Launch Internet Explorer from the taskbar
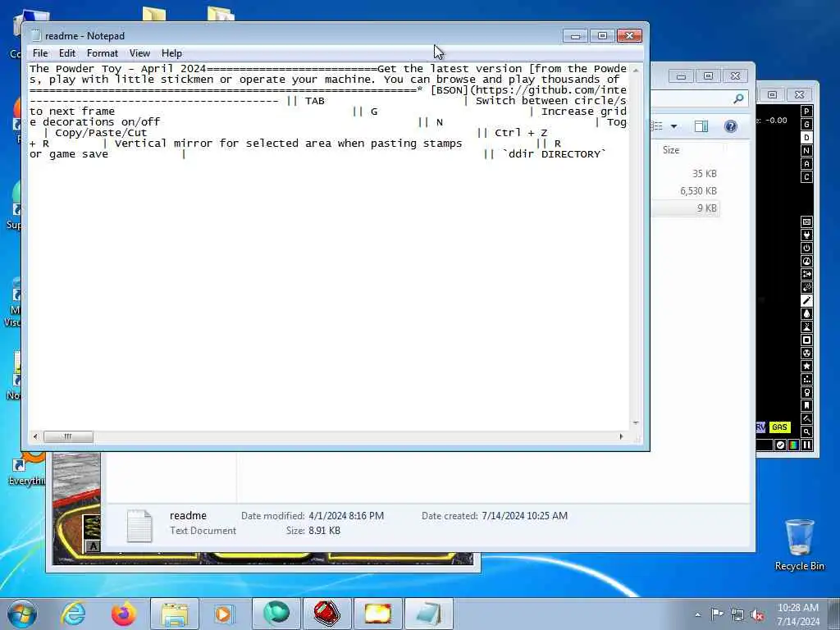Viewport: 840px width, 630px height. click(x=73, y=614)
